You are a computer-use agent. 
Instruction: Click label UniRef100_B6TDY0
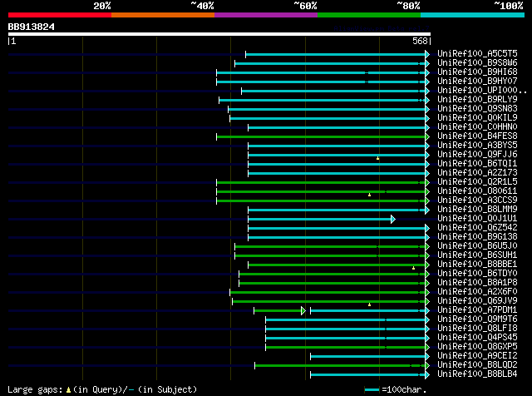coord(477,274)
